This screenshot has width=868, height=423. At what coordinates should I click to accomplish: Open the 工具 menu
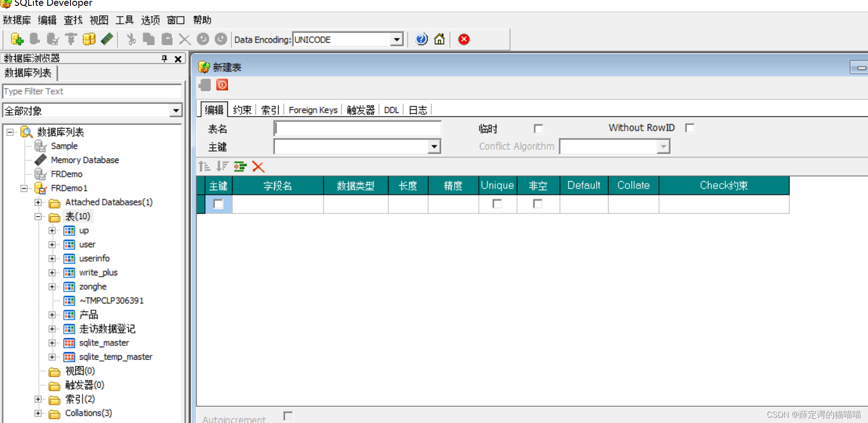124,20
